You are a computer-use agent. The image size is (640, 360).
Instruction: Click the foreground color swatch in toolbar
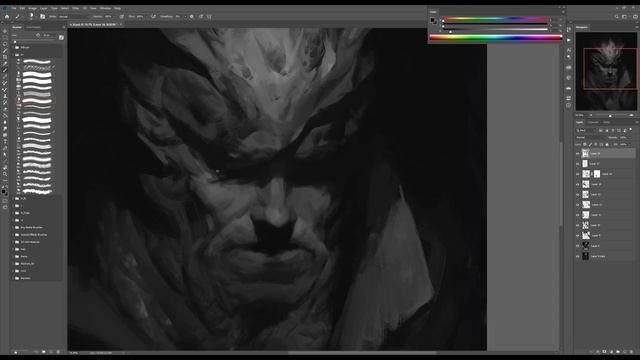pos(4,190)
